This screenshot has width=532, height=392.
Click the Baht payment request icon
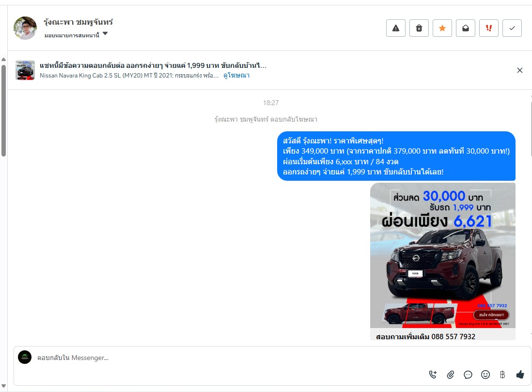(x=502, y=375)
